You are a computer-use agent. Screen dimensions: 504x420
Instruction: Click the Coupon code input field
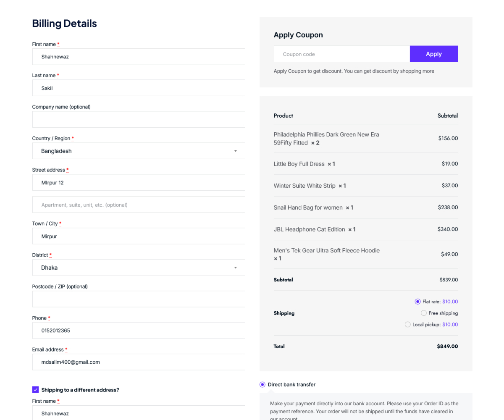click(341, 54)
